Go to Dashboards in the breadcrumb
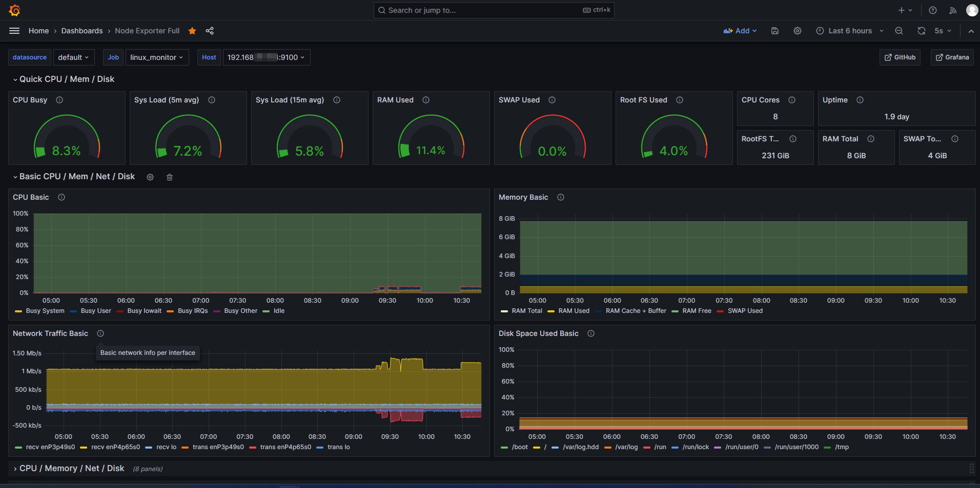 (x=82, y=31)
